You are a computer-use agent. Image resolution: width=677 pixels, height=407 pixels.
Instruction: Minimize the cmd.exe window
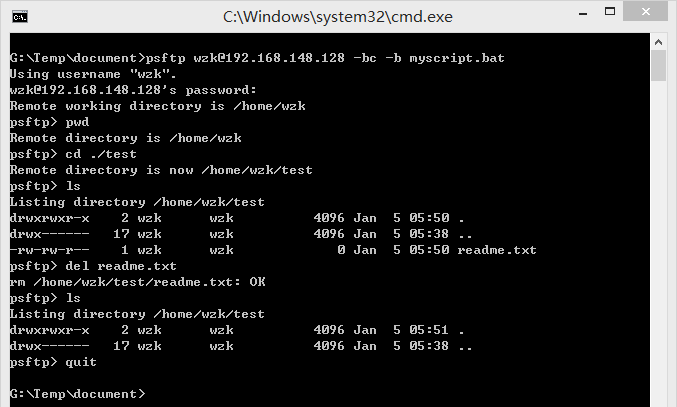pos(583,13)
